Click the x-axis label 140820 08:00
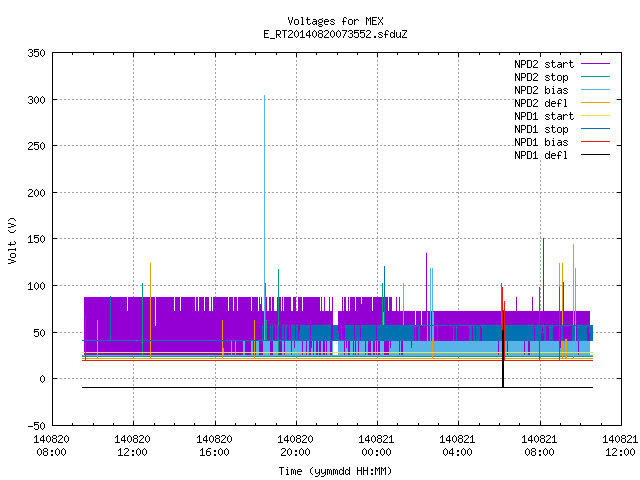 (51, 446)
